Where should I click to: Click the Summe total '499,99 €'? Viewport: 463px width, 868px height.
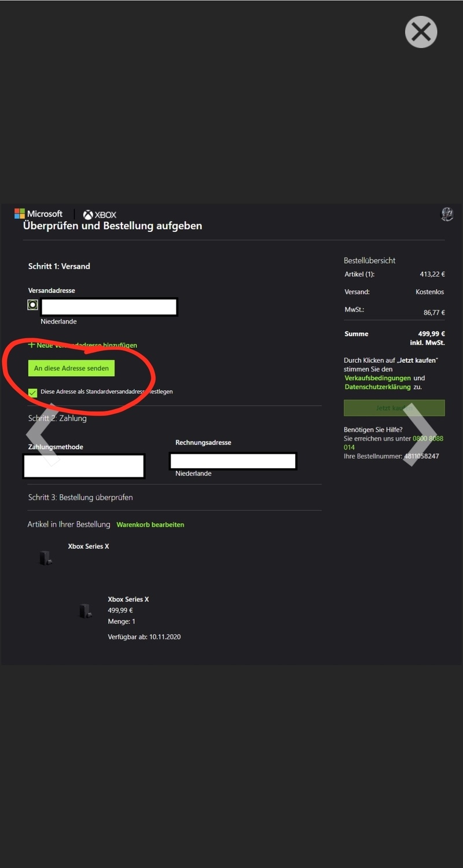432,334
